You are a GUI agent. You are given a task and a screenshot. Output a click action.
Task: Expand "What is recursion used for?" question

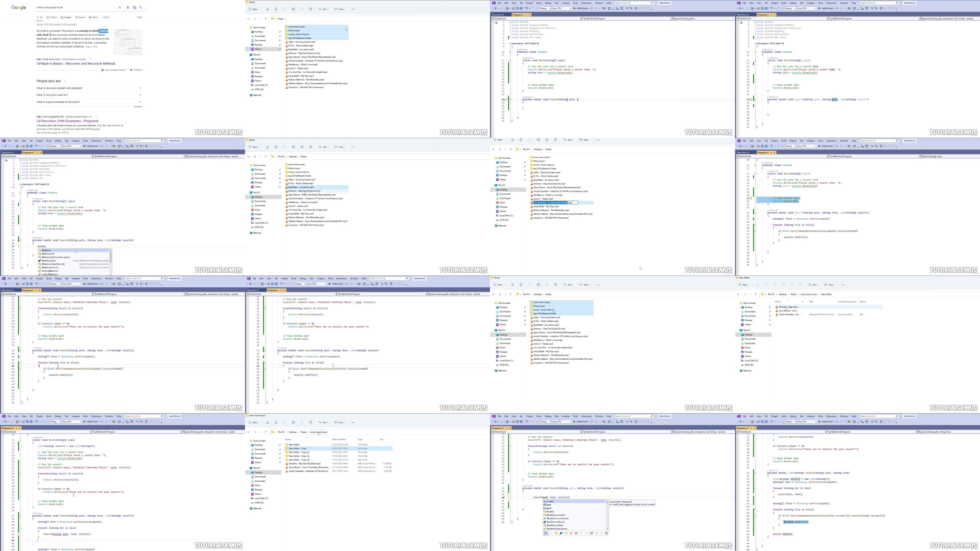pos(89,95)
